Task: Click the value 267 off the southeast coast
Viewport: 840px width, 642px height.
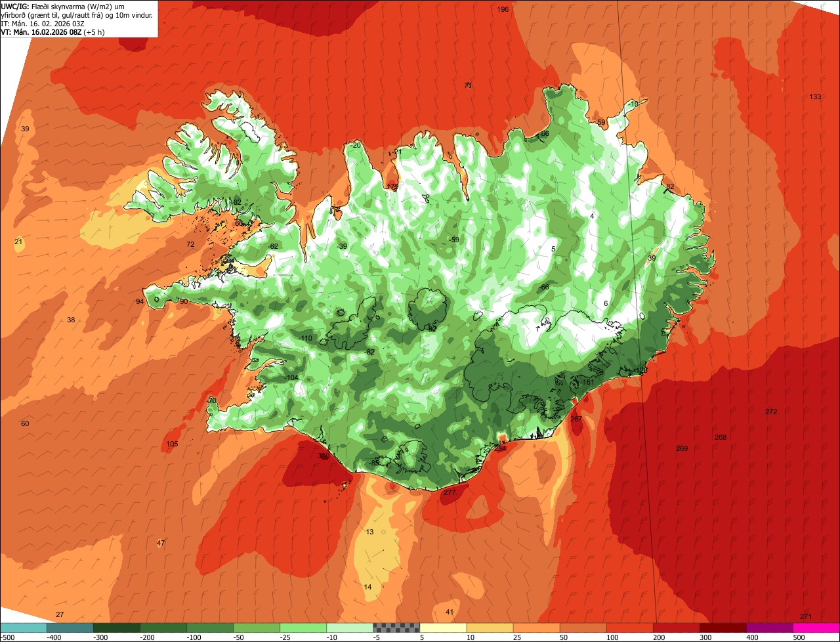Action: point(576,419)
